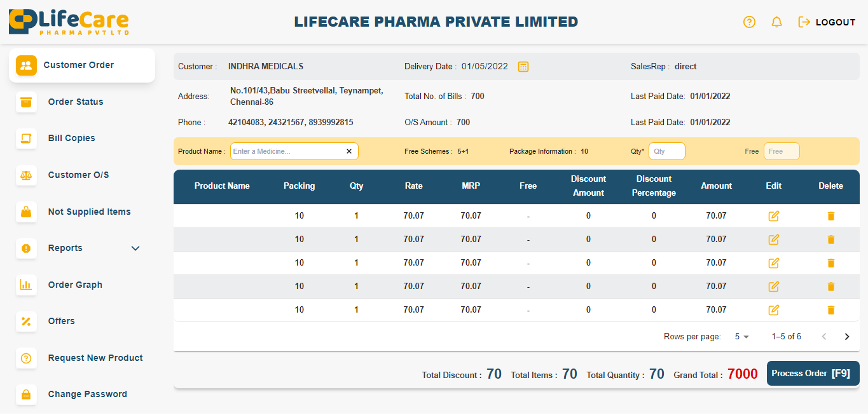Click the LifeCare Pharma logo
The image size is (868, 420).
click(69, 22)
